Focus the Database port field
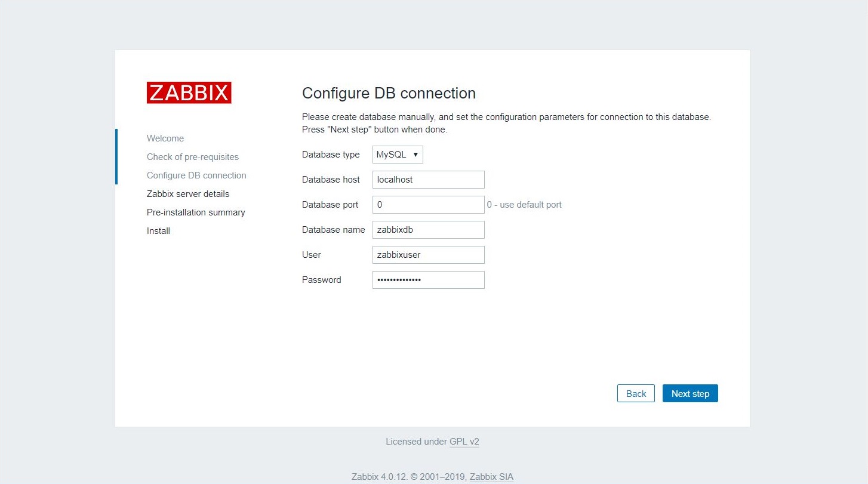Screen dimensions: 868x484 tap(428, 205)
